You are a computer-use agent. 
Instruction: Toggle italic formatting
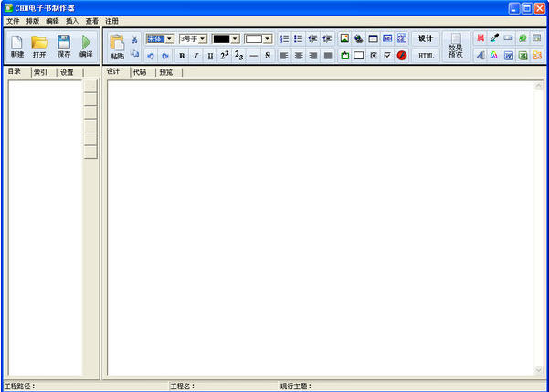[196, 56]
